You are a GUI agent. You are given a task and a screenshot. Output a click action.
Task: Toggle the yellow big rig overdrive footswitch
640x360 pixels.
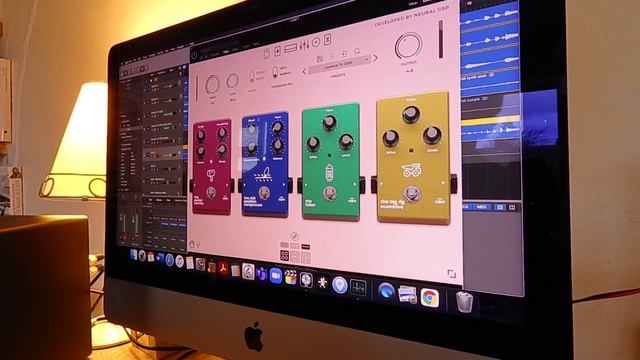[411, 194]
